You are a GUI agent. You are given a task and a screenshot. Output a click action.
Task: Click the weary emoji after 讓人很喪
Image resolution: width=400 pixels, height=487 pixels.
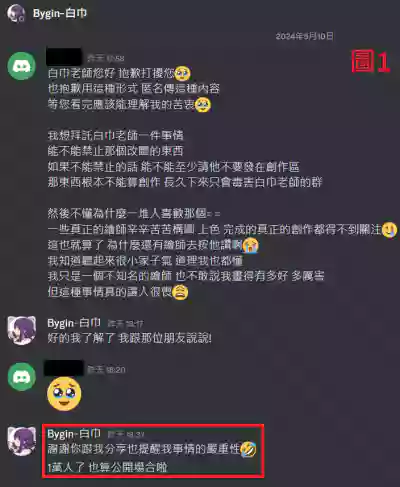180,292
